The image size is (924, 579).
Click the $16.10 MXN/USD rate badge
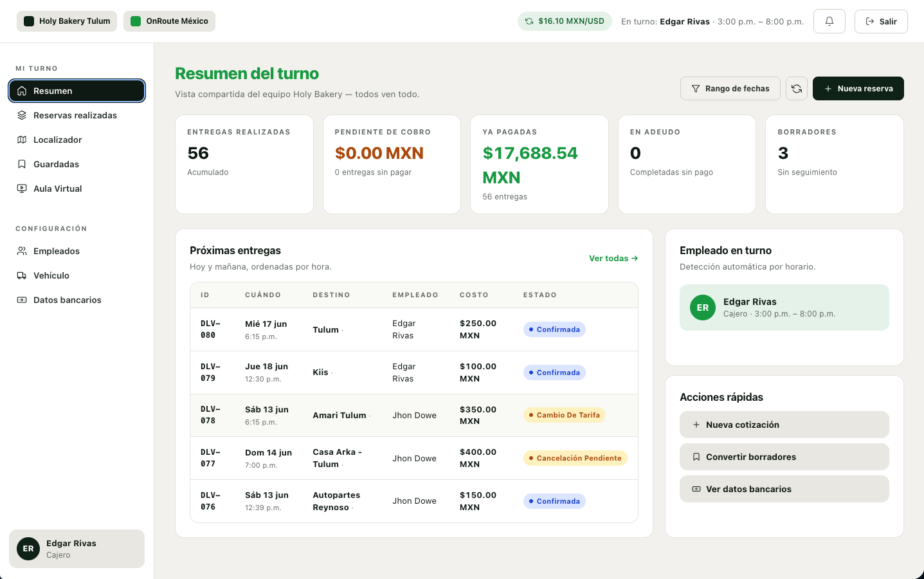(x=565, y=21)
